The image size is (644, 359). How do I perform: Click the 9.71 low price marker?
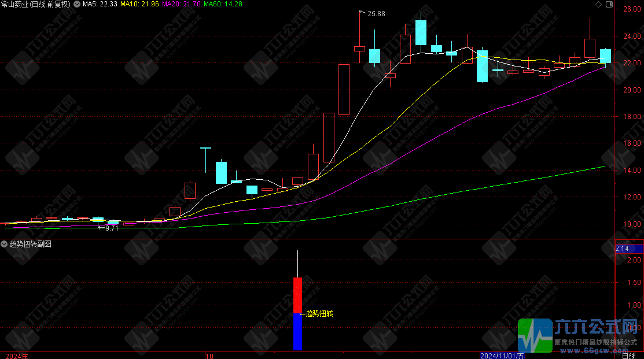(x=111, y=228)
